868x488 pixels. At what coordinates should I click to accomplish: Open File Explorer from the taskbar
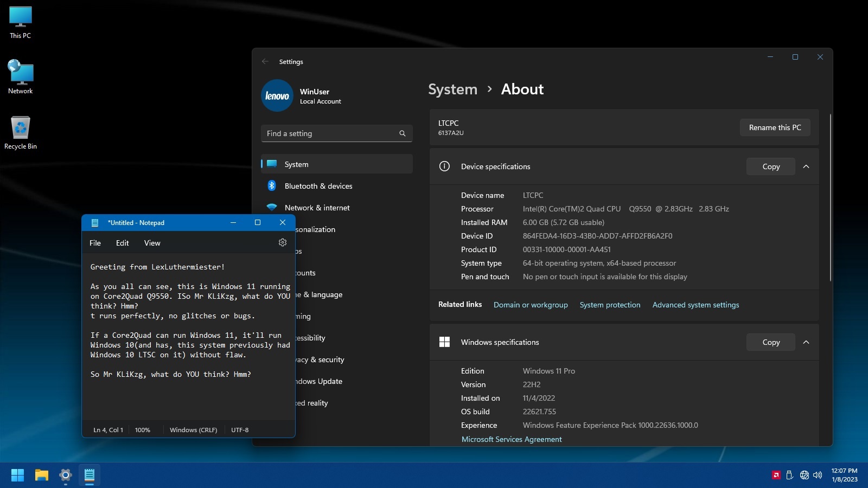pos(42,475)
